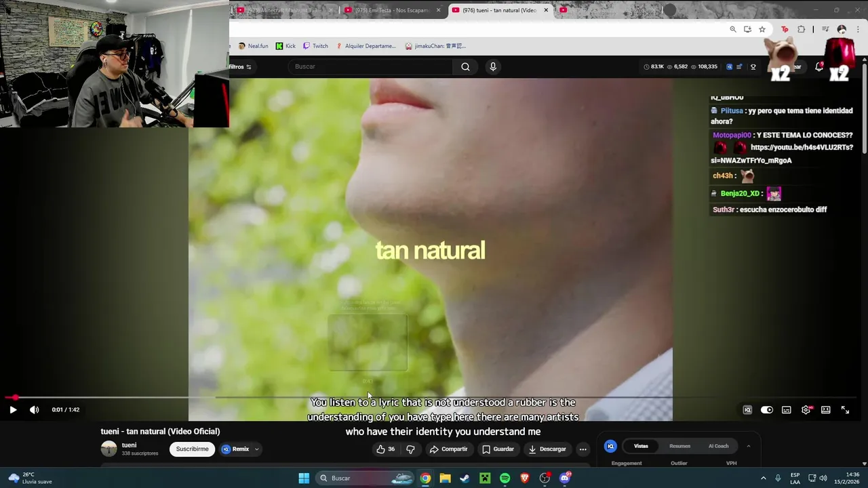Open YouTube notifications bell
Screen dimensions: 868x488
(x=819, y=66)
